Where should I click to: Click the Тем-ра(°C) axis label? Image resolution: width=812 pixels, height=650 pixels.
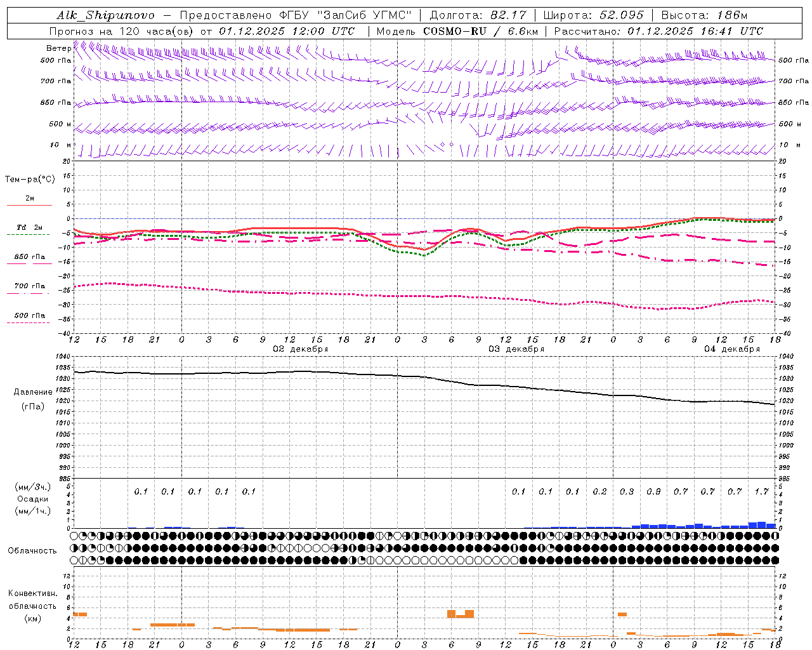30,180
